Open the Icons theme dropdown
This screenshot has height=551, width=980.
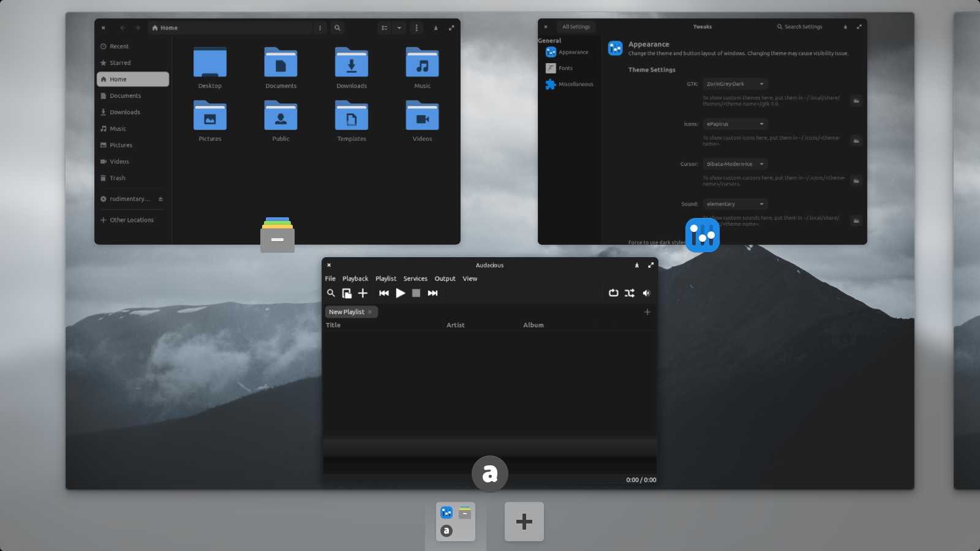point(735,124)
